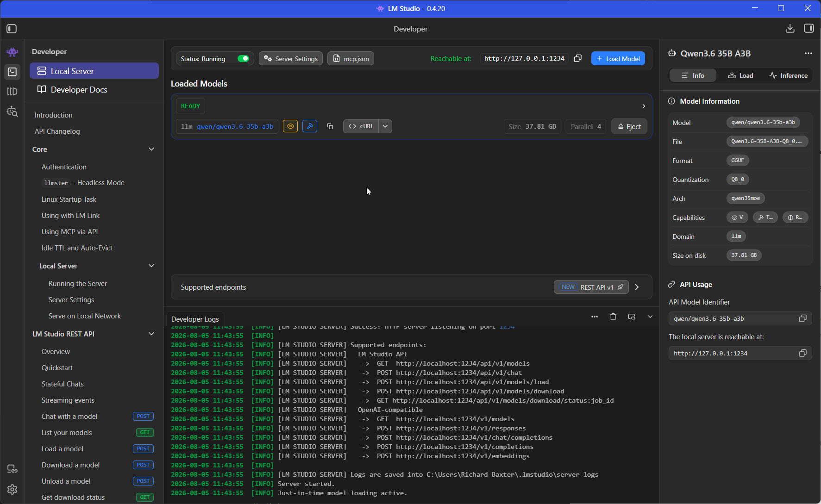Copy the loaded model identifier

(330, 126)
